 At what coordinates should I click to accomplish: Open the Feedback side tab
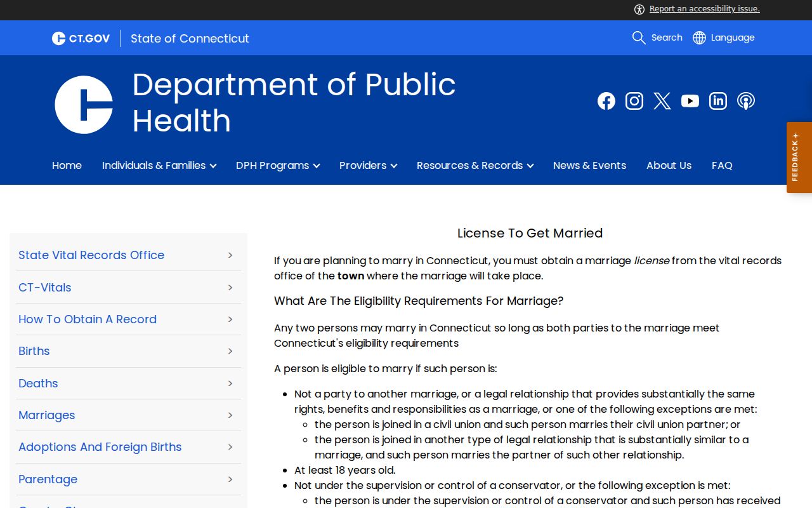799,157
